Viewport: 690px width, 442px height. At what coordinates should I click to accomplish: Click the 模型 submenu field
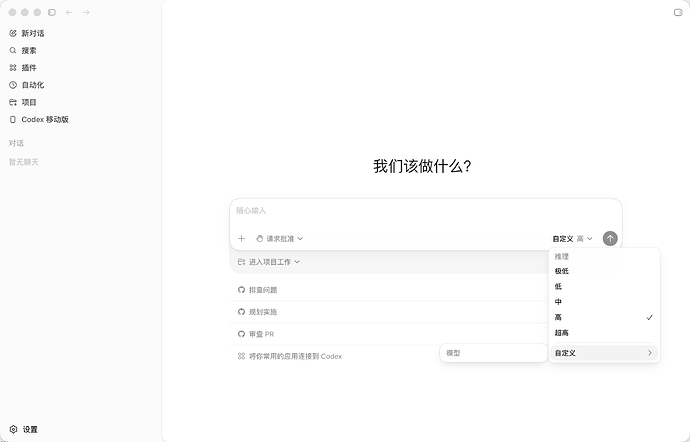493,353
